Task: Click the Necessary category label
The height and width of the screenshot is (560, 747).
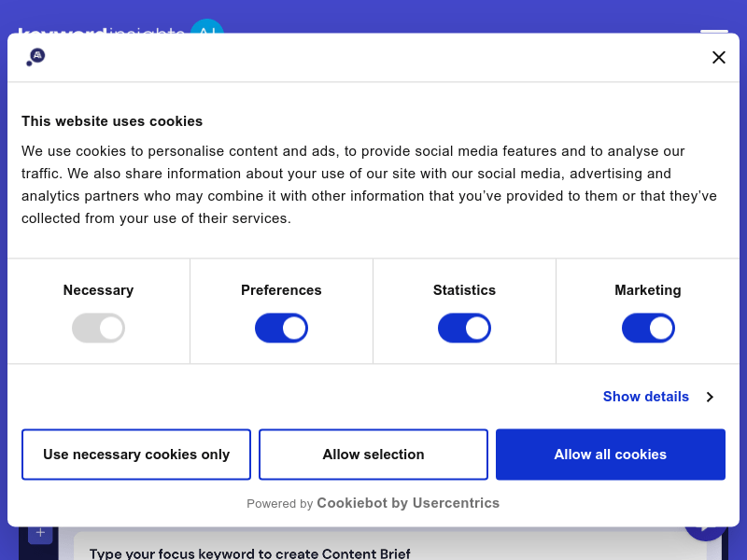Action: [99, 290]
